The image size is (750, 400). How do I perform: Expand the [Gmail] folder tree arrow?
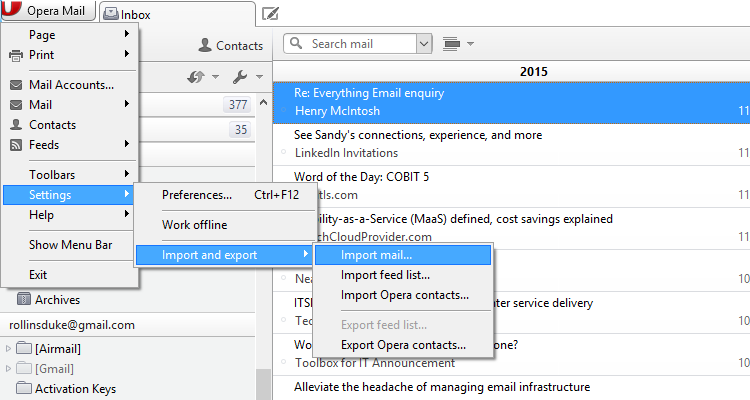click(10, 369)
